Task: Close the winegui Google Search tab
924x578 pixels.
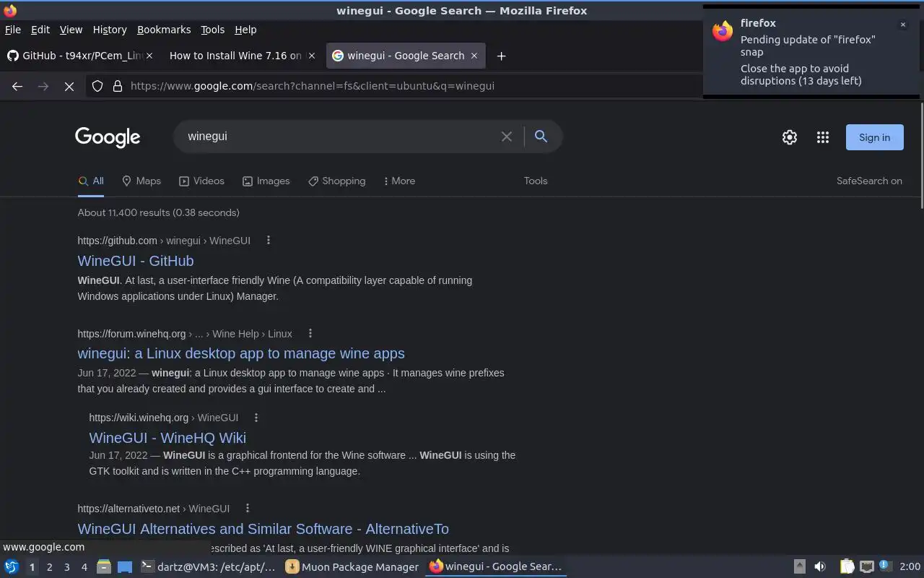Action: pyautogui.click(x=474, y=56)
